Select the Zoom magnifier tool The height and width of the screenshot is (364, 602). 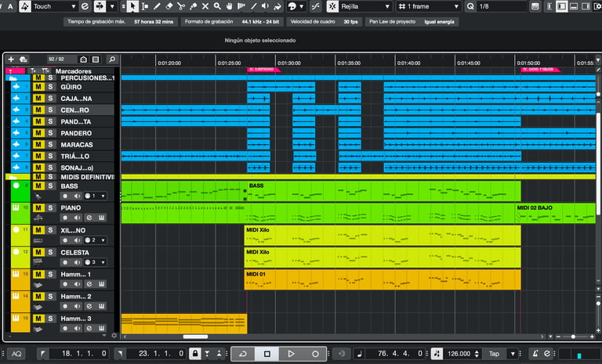coord(217,6)
